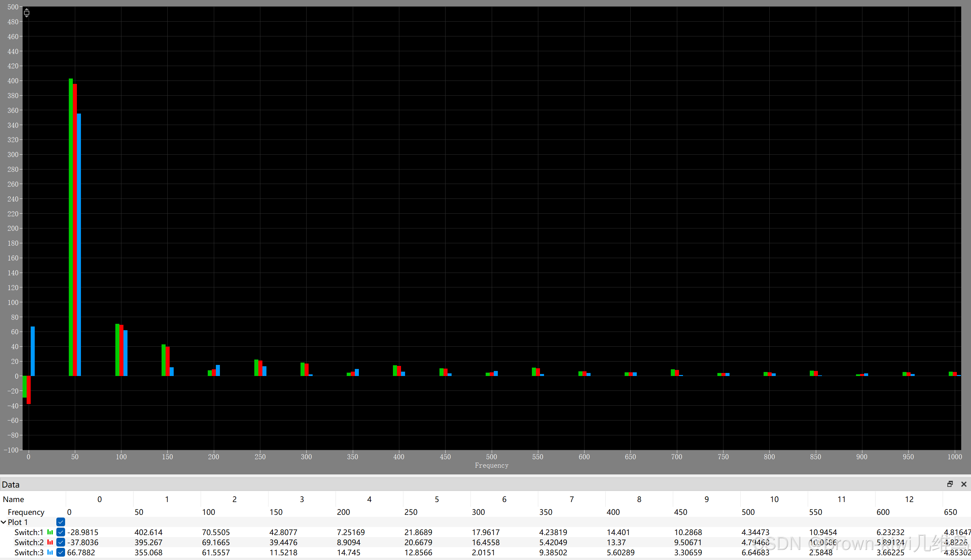The width and height of the screenshot is (971, 560).
Task: Click the plot zoom/pan handle icon
Action: coord(27,13)
